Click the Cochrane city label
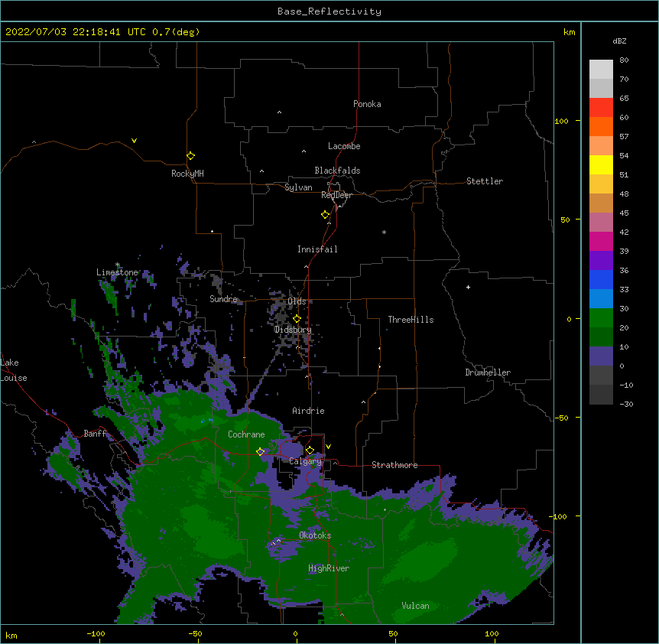 [x=246, y=434]
